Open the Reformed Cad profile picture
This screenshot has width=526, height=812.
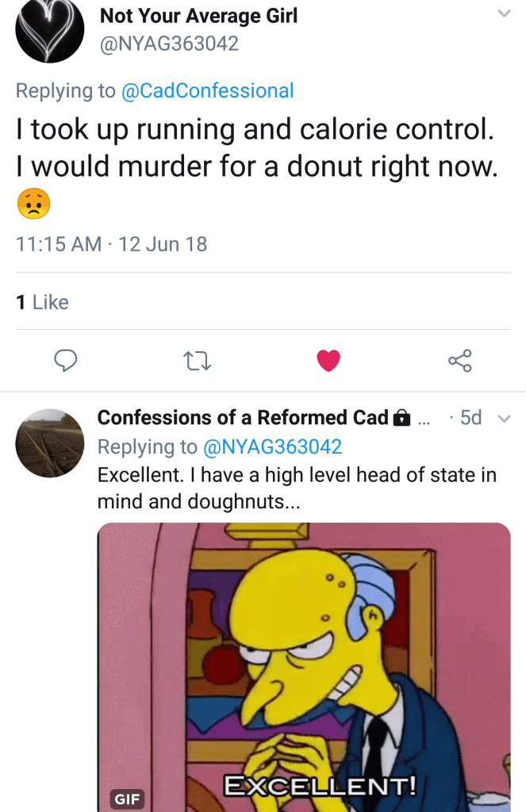tap(50, 442)
